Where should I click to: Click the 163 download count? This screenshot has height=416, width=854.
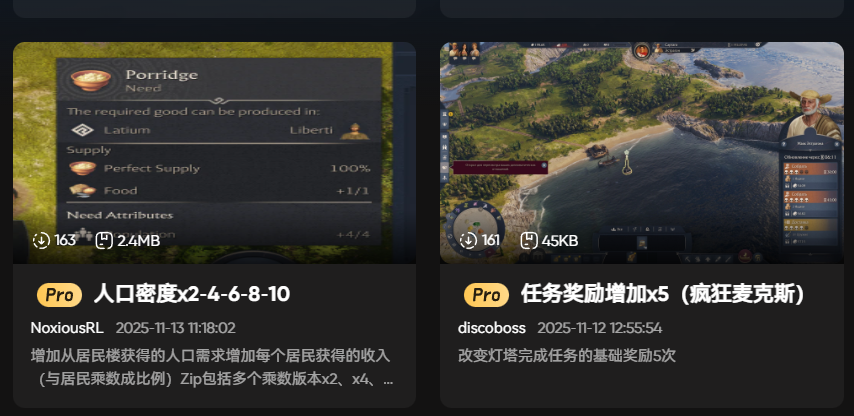65,241
